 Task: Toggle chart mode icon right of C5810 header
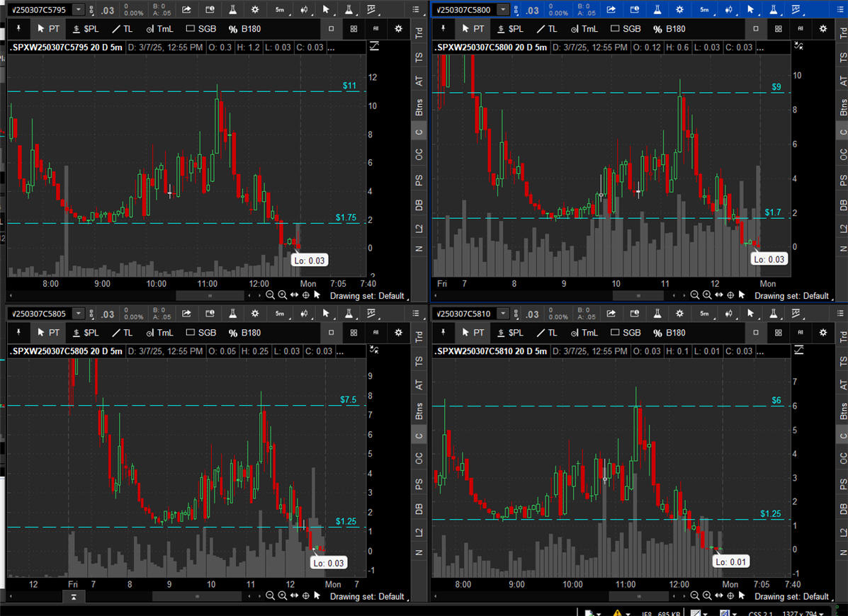click(799, 350)
